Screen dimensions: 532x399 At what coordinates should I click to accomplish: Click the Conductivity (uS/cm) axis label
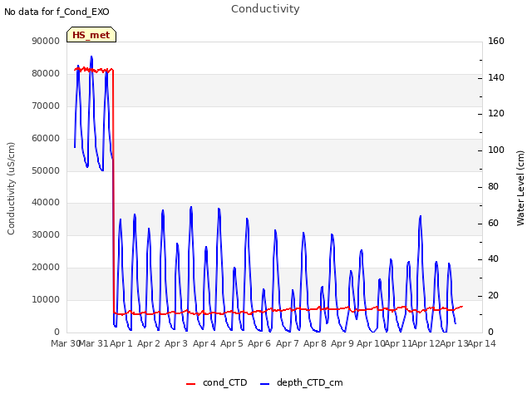pyautogui.click(x=11, y=189)
